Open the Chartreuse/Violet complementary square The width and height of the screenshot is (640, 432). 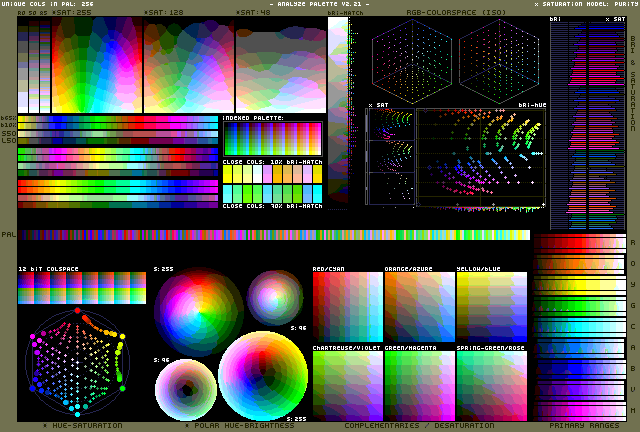pos(348,386)
